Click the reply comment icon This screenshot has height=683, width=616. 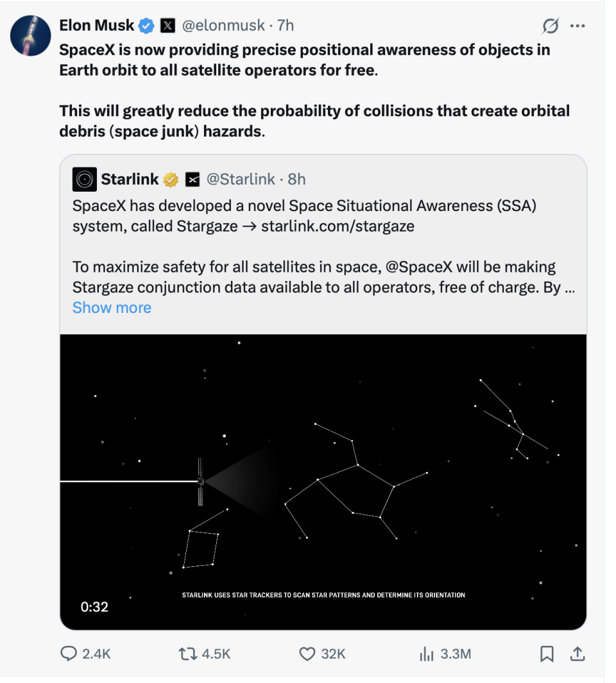pyautogui.click(x=69, y=653)
